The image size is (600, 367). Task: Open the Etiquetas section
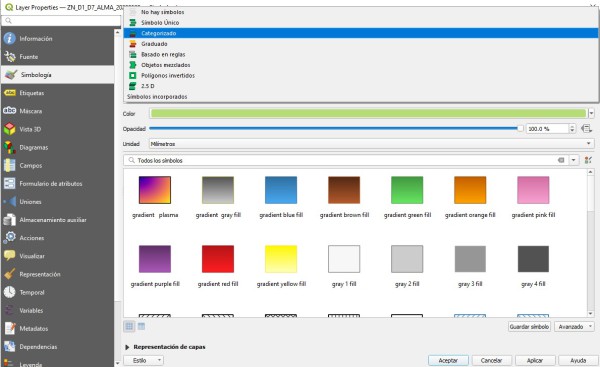(57, 93)
